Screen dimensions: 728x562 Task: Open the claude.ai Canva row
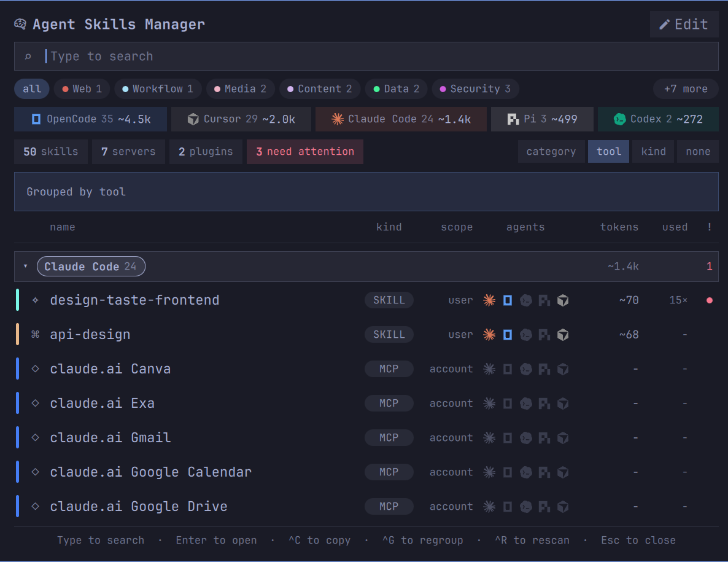[x=366, y=369]
